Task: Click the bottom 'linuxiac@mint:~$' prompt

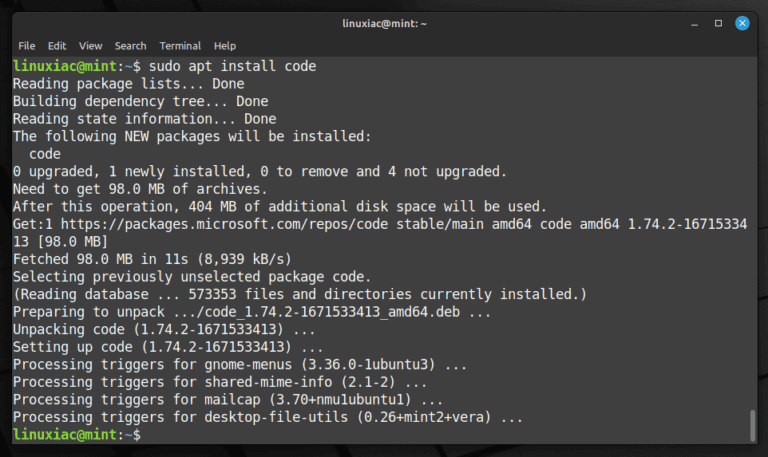Action: click(x=77, y=435)
